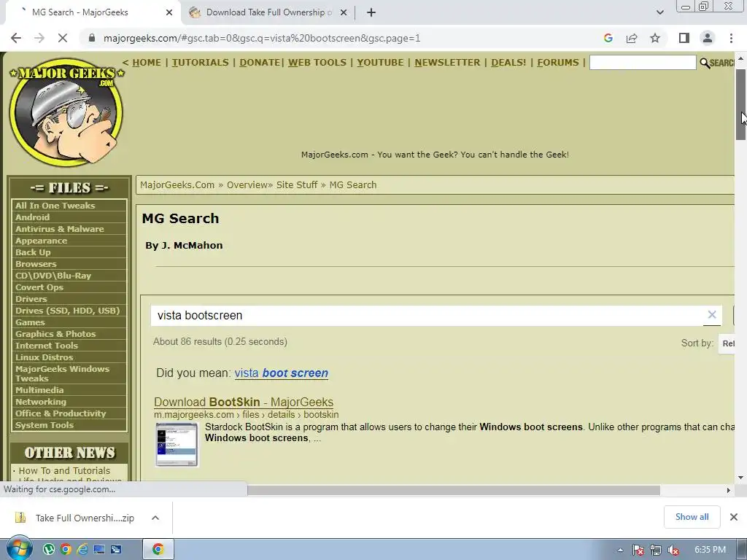Screen dimensions: 747x560
Task: Open the Linux Distros category
Action: 44,357
